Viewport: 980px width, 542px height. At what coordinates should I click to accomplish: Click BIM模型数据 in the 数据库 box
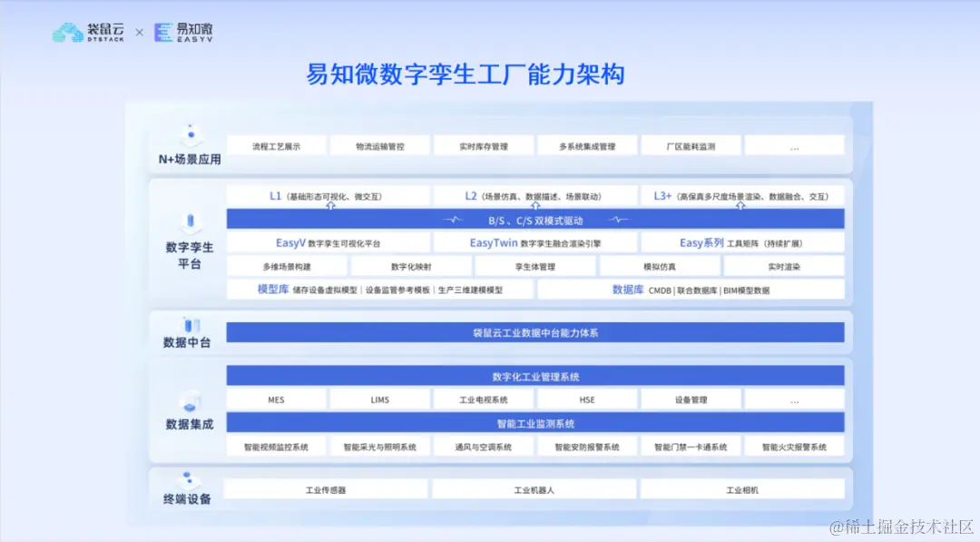click(x=746, y=291)
